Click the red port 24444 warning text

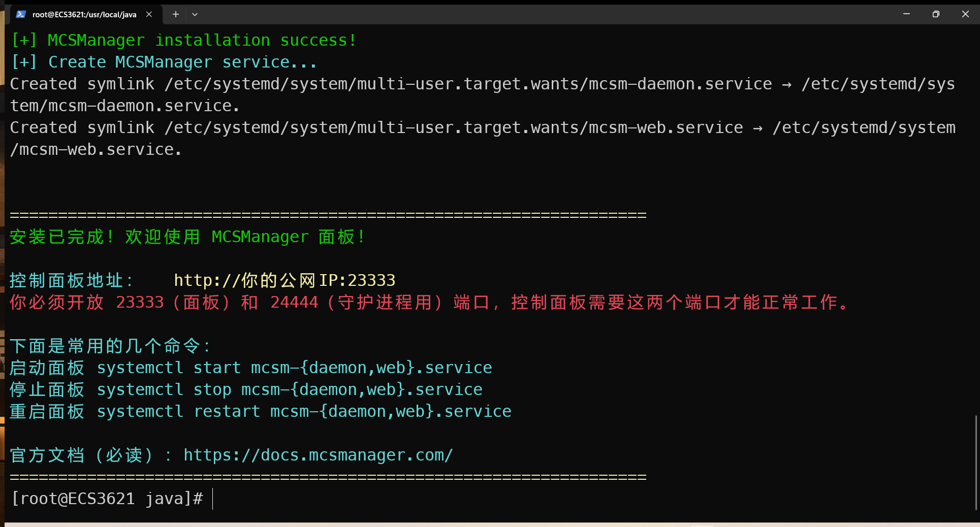pos(430,302)
